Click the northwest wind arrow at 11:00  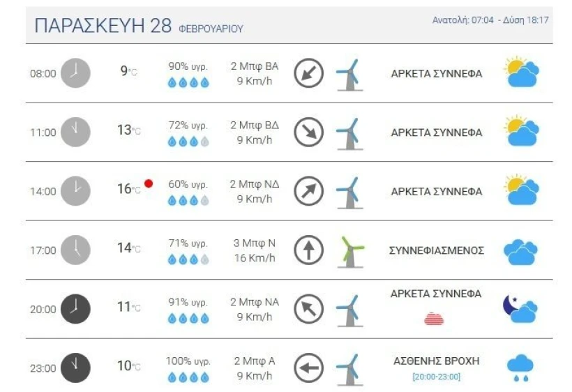click(x=308, y=132)
